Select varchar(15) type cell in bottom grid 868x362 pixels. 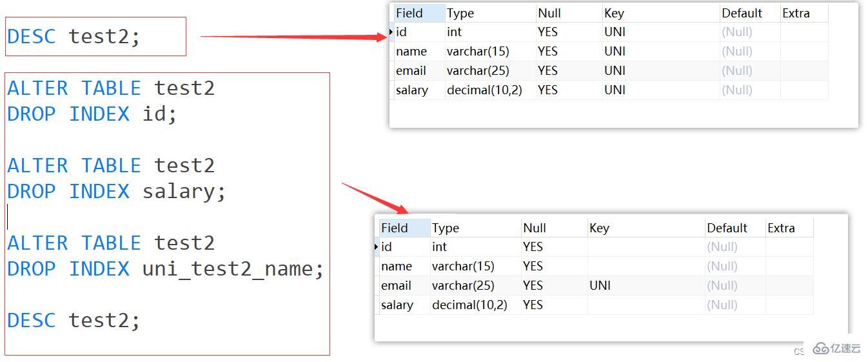pos(475,266)
